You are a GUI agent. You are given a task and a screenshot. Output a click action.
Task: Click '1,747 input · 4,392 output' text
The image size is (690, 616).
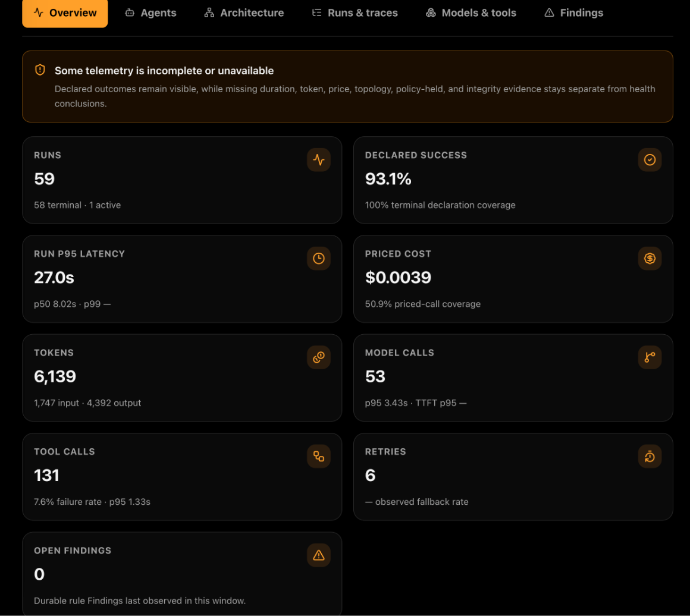(x=87, y=403)
